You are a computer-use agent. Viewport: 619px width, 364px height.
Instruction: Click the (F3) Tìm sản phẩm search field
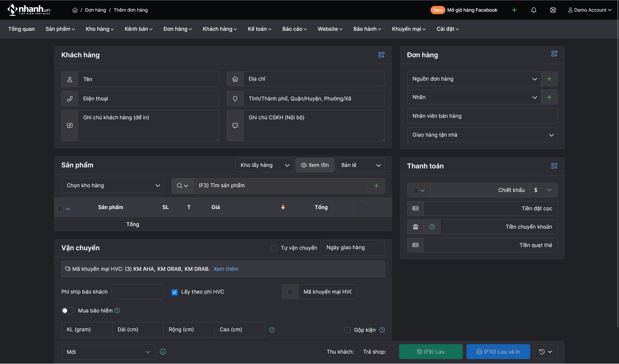pos(281,185)
